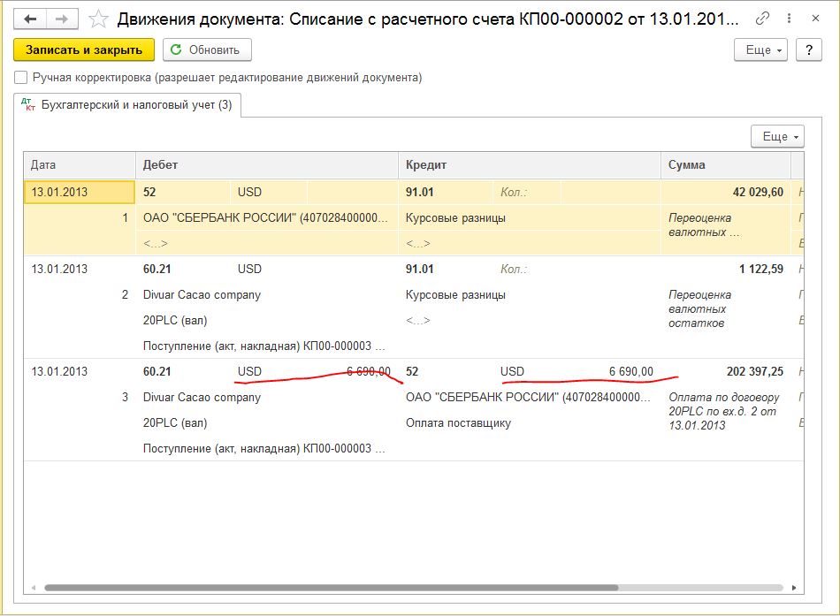The height and width of the screenshot is (616, 840).
Task: Add document to favorites with star icon
Action: pyautogui.click(x=98, y=19)
